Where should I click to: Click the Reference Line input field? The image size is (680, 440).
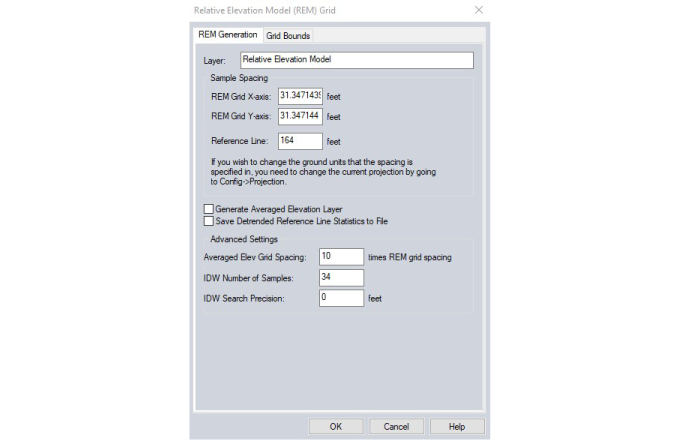tap(300, 141)
